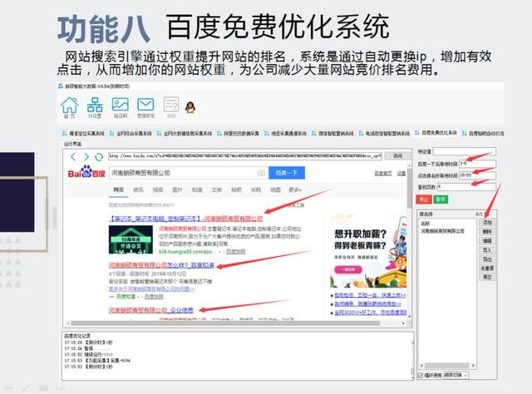Click the browser refresh icon

[99, 157]
